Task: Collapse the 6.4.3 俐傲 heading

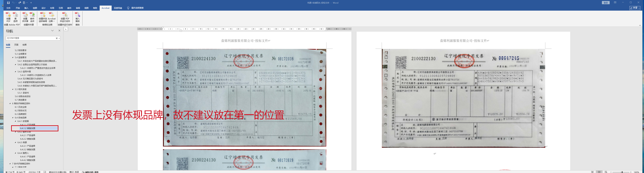Action: click(15, 142)
